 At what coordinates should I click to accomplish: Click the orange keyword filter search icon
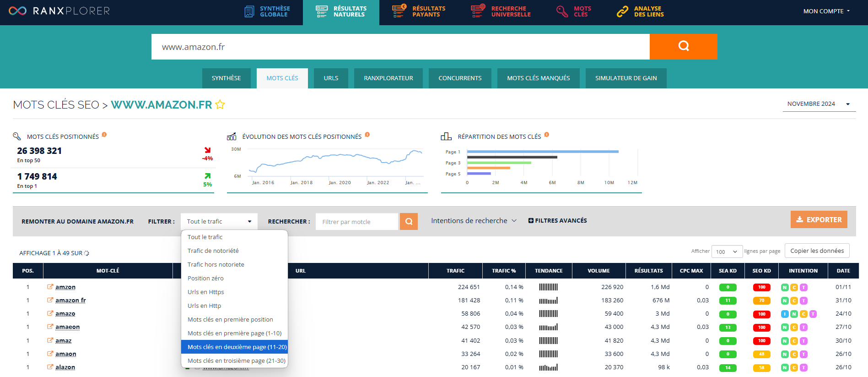point(409,221)
